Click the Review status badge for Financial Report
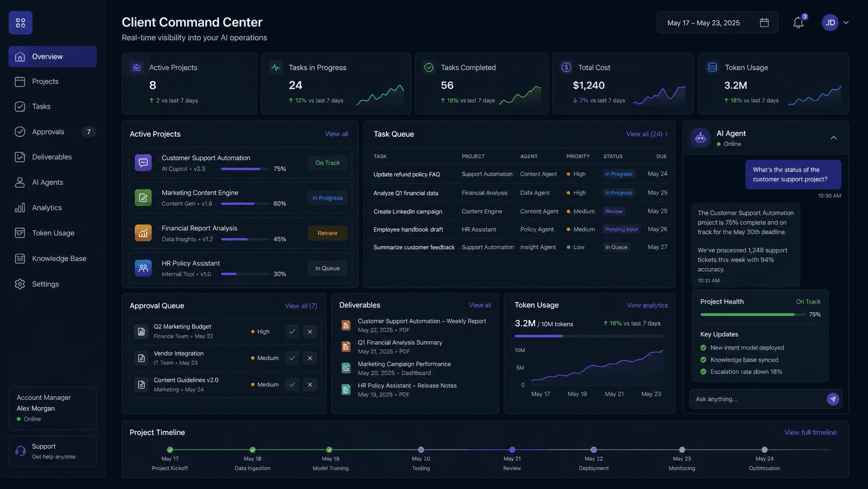The image size is (868, 489). [x=328, y=233]
